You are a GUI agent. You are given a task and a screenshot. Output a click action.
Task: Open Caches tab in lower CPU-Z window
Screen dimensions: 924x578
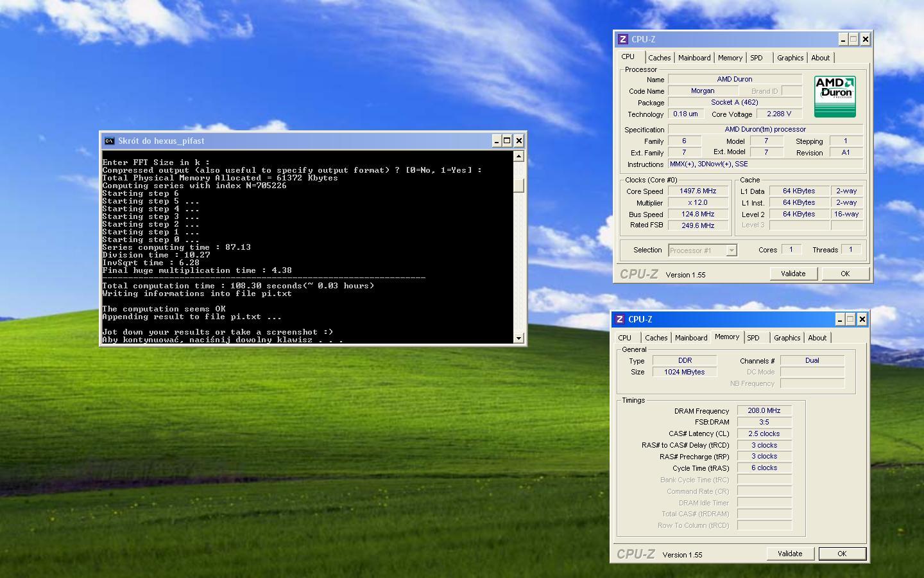pyautogui.click(x=656, y=338)
